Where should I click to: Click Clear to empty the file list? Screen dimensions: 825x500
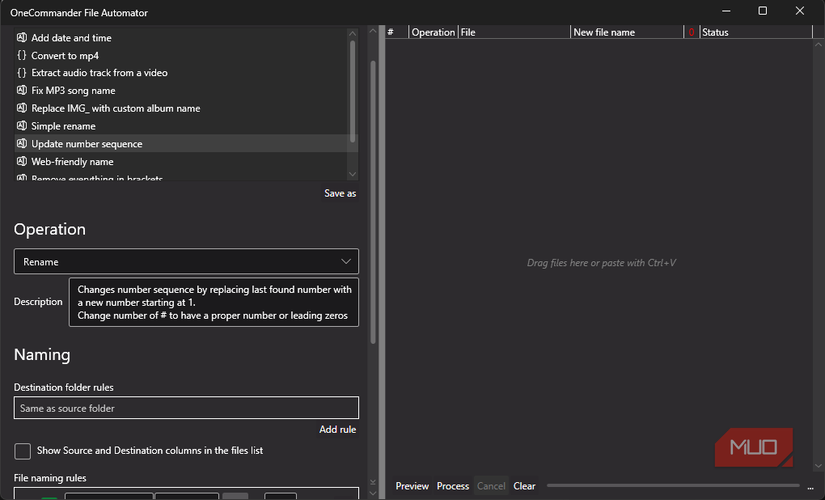point(524,486)
